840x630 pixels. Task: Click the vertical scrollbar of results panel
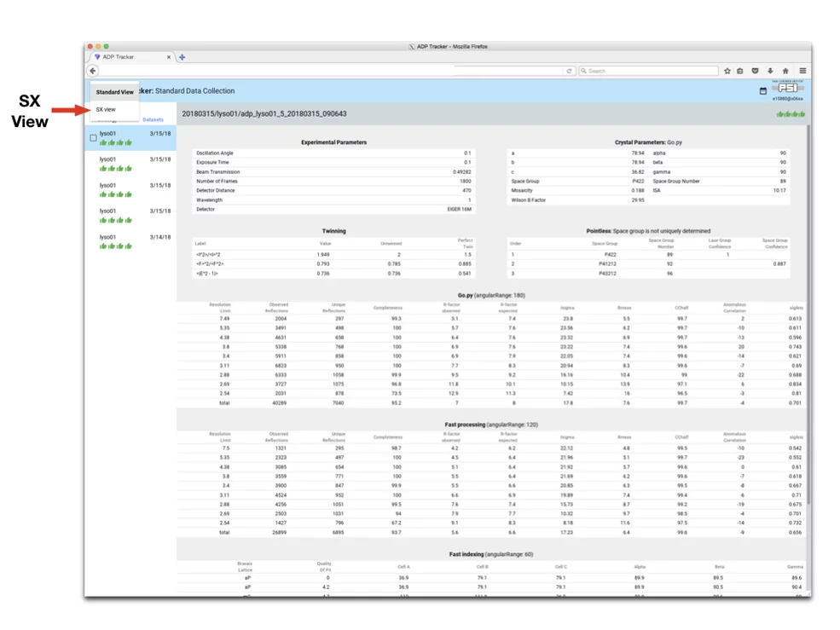808,315
